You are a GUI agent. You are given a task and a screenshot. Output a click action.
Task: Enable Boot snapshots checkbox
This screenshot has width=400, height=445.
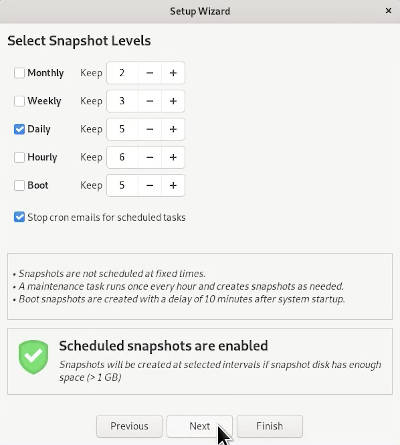pos(19,185)
